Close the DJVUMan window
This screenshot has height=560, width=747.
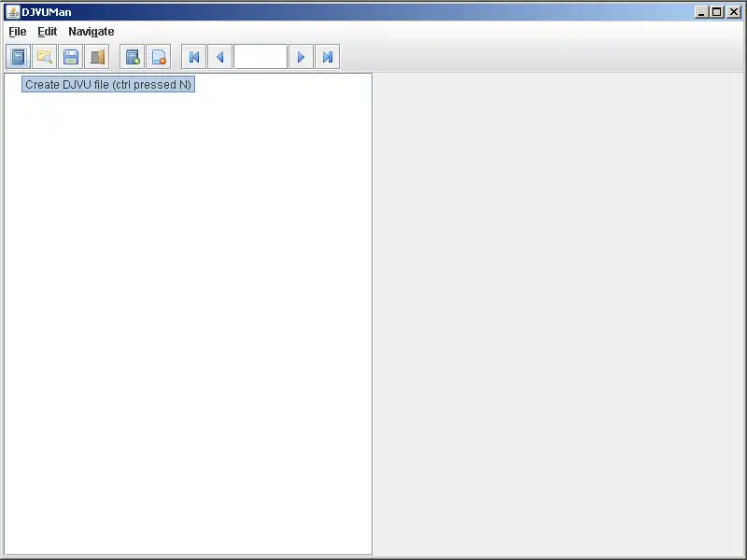click(x=733, y=12)
